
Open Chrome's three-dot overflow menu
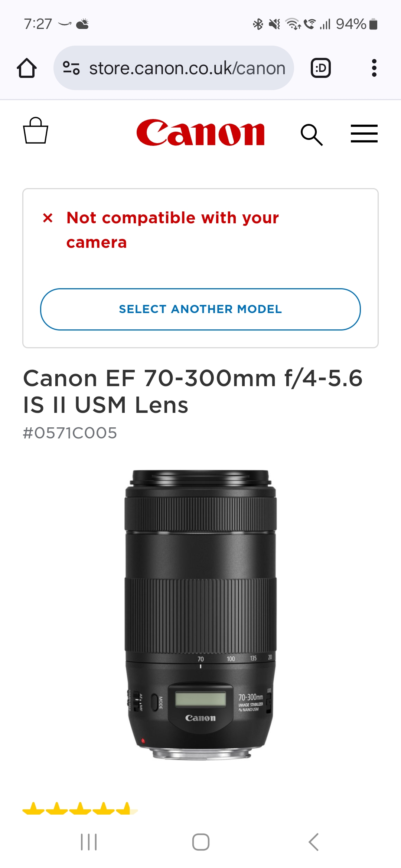(374, 68)
